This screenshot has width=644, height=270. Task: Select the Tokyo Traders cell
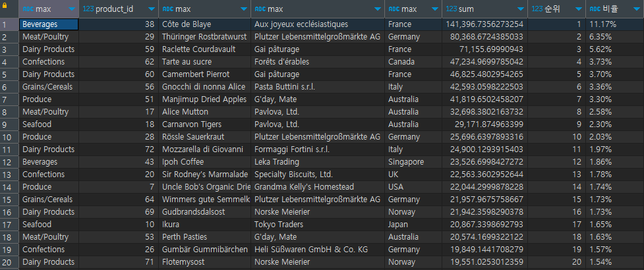click(318, 225)
